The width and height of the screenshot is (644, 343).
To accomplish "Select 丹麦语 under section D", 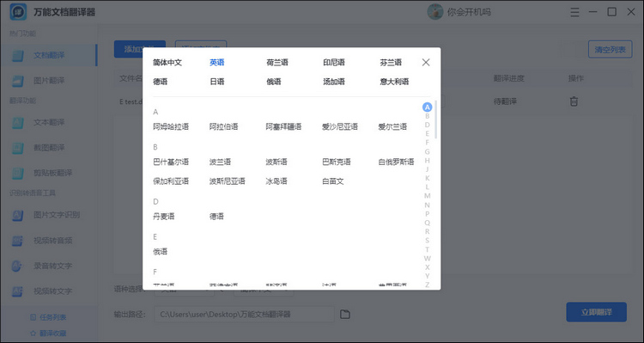I will [164, 217].
